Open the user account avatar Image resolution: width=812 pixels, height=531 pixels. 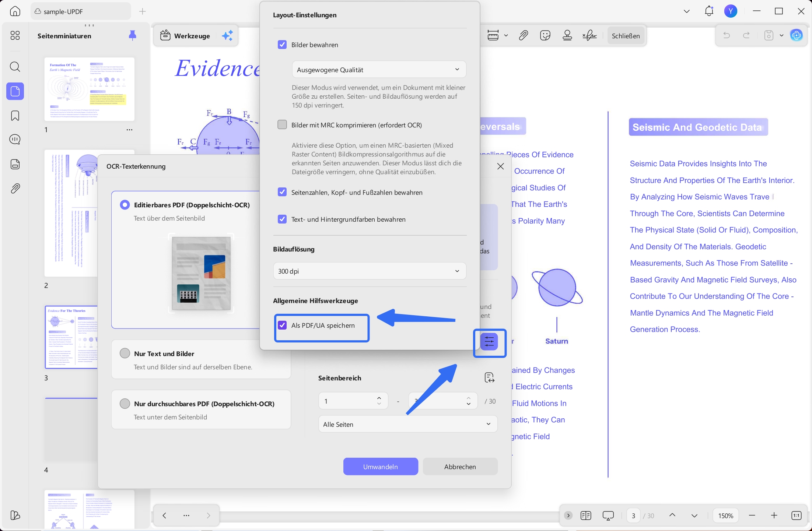(731, 11)
